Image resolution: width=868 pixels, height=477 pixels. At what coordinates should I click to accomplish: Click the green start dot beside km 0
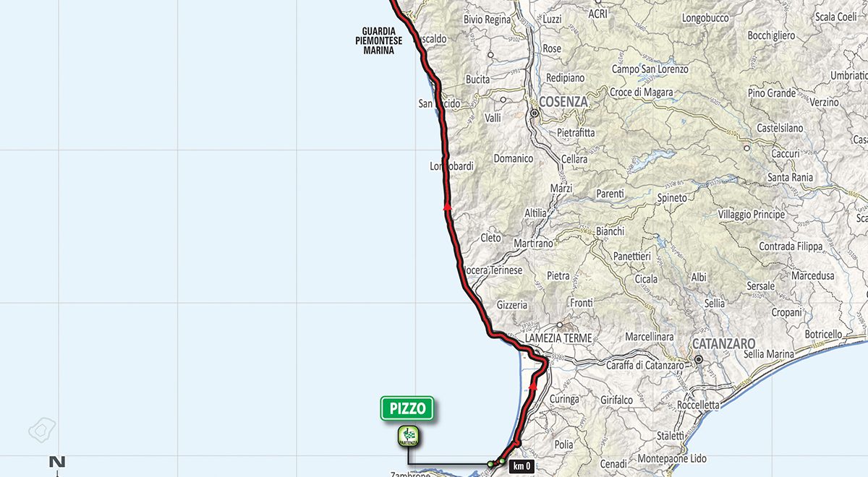(x=501, y=460)
